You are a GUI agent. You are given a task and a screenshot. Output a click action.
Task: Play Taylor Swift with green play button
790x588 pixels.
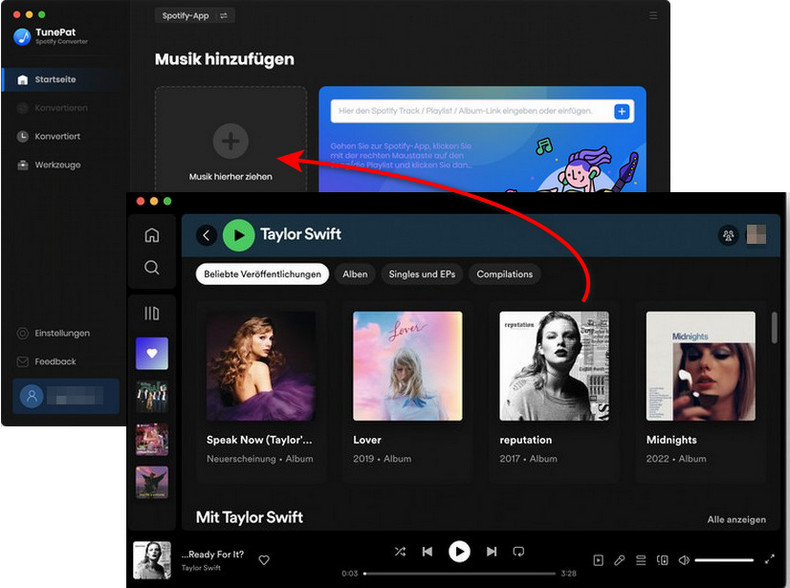[239, 235]
